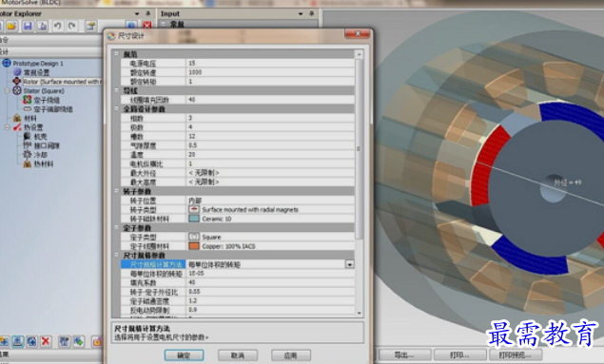
Task: Click the 确定 button
Action: (185, 355)
